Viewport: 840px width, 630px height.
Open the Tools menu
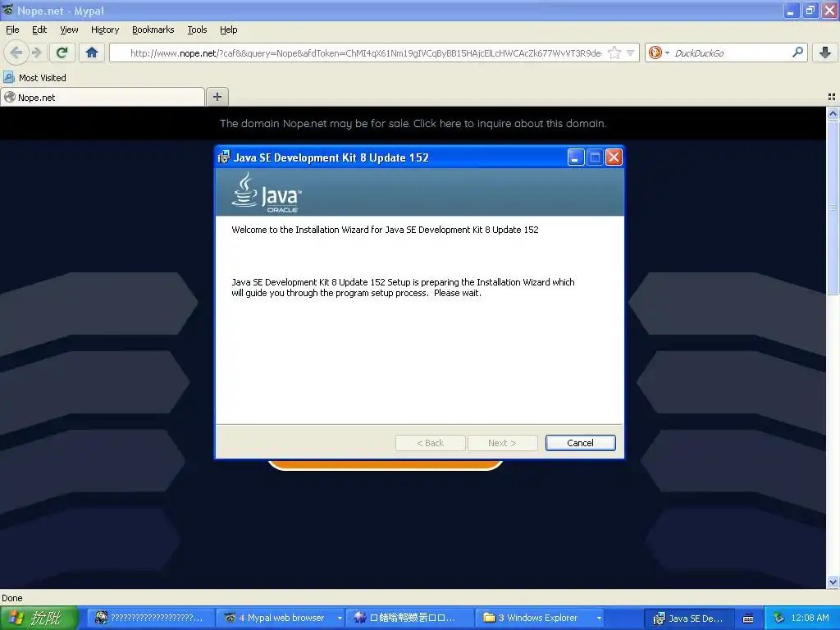[197, 30]
